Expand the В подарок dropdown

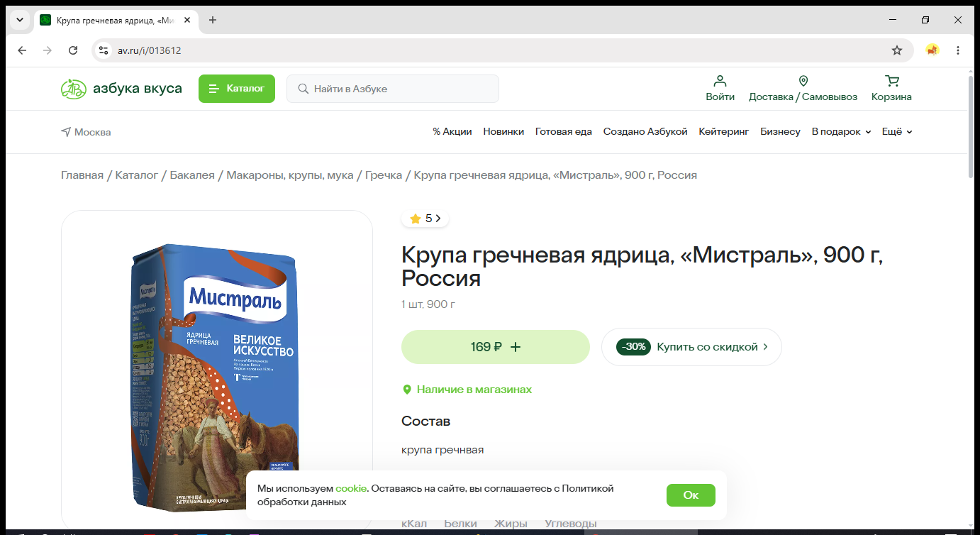(x=841, y=132)
